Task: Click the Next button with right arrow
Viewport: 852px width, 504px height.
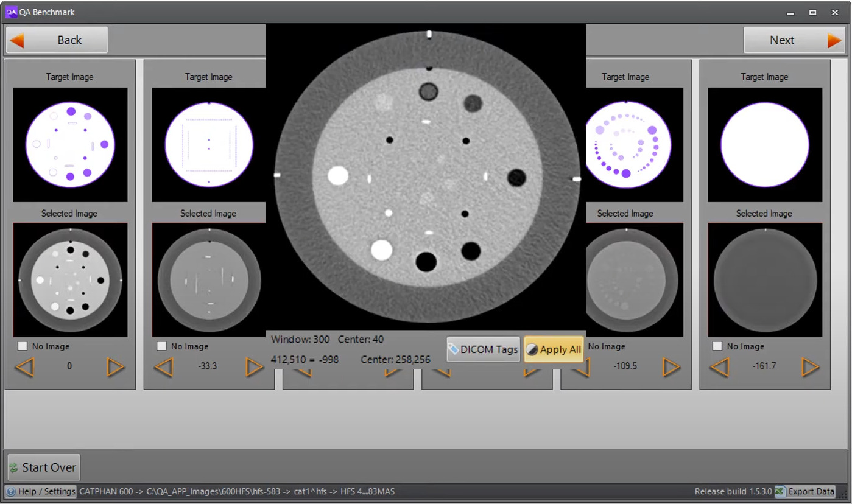Action: 793,40
